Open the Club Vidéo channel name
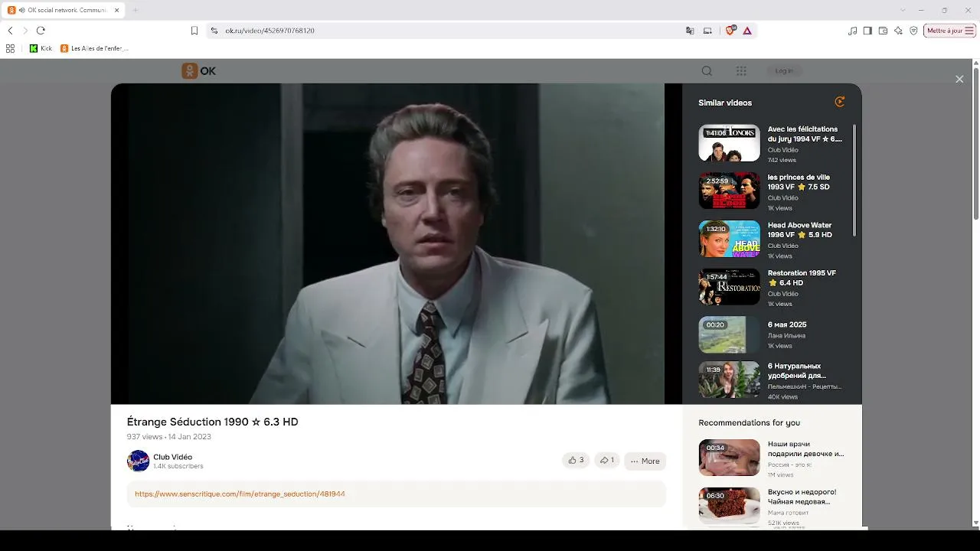The width and height of the screenshot is (980, 551). pos(172,457)
